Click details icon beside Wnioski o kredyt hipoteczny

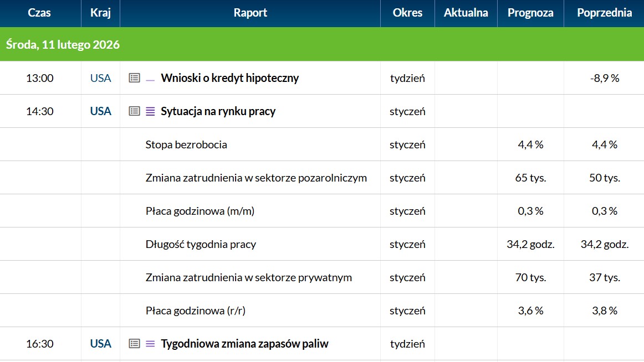tap(134, 78)
